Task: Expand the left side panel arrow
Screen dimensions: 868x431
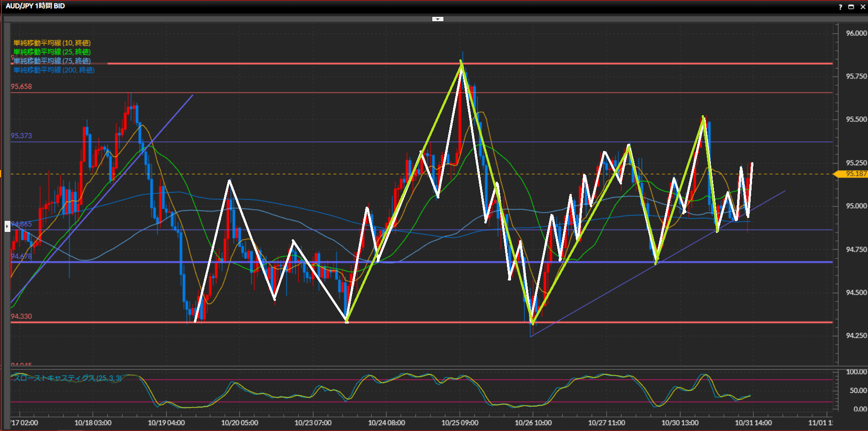Action: 7,226
